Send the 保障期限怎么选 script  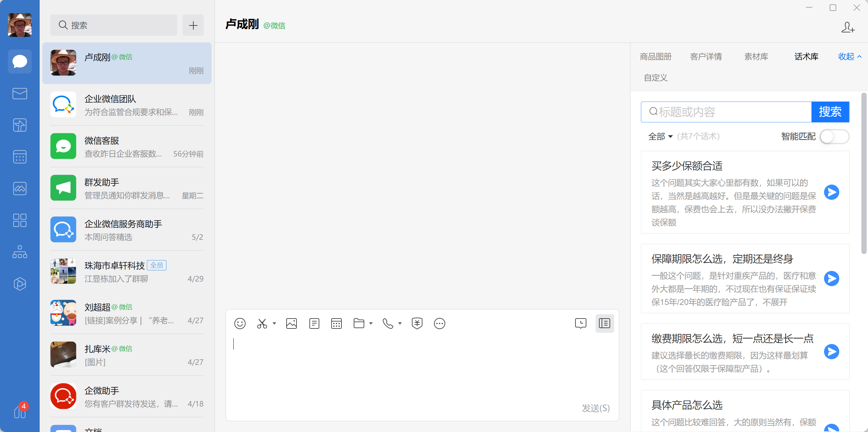pyautogui.click(x=831, y=279)
